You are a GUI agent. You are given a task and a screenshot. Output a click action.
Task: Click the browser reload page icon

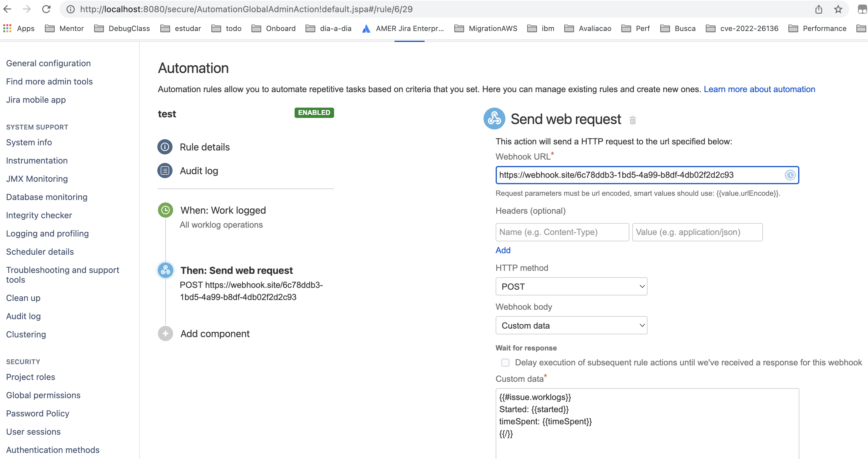pyautogui.click(x=46, y=9)
